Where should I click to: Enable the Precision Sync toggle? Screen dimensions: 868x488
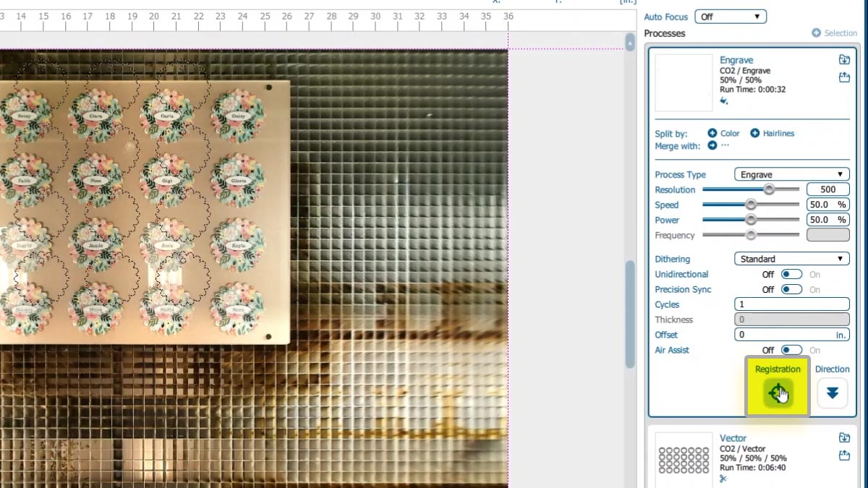point(791,289)
